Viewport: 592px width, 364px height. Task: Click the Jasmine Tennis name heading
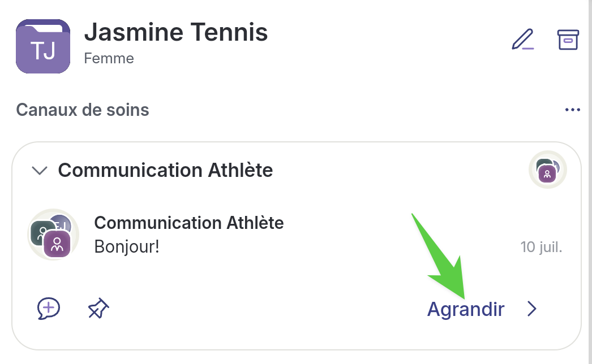pyautogui.click(x=175, y=32)
